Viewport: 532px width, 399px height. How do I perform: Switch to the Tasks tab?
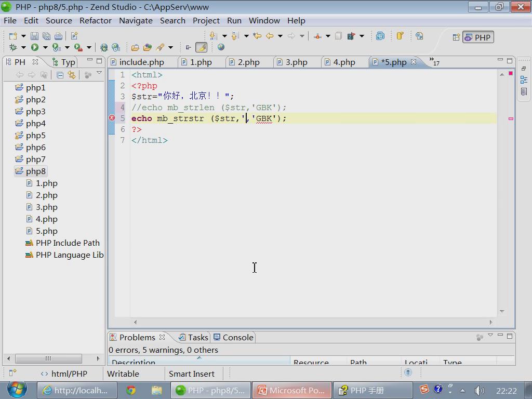193,337
